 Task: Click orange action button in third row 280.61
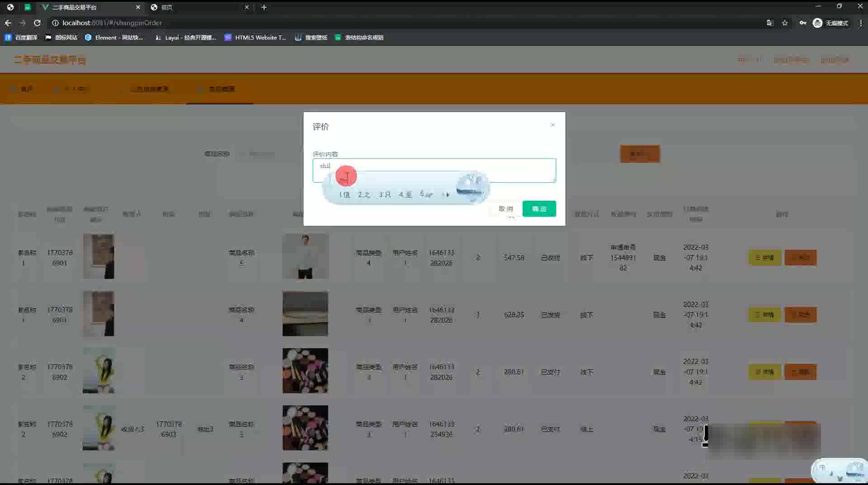point(800,372)
